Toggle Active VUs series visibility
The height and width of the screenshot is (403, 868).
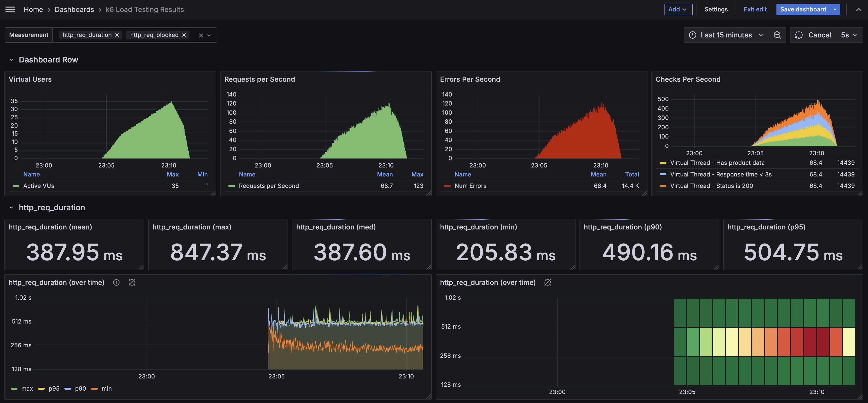pyautogui.click(x=38, y=186)
